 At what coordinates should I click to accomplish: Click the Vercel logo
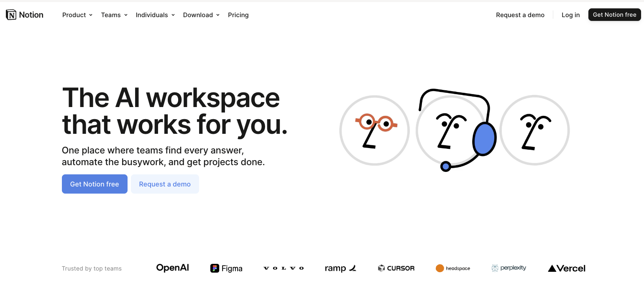[567, 268]
